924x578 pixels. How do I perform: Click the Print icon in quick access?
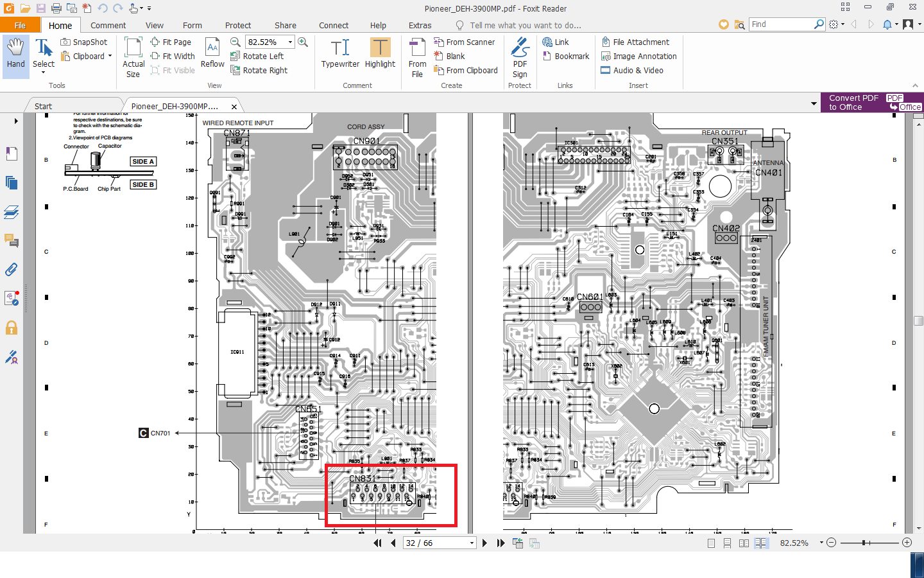[x=56, y=8]
